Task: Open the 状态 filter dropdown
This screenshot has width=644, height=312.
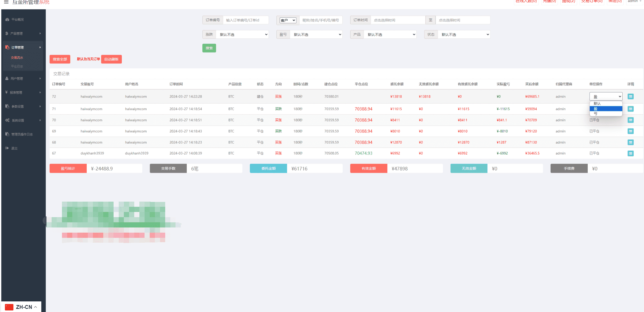Action: pyautogui.click(x=464, y=34)
